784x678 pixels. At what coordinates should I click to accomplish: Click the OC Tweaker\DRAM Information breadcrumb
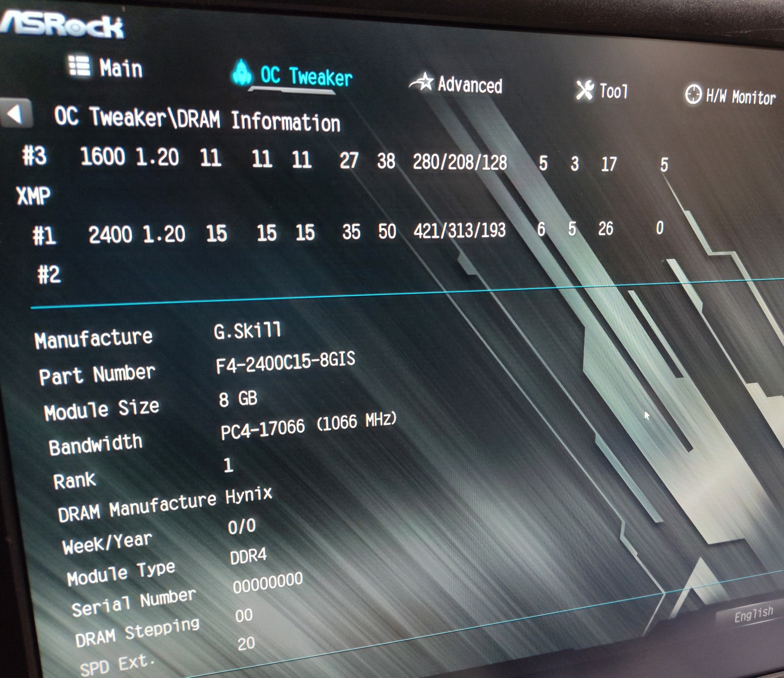click(197, 120)
